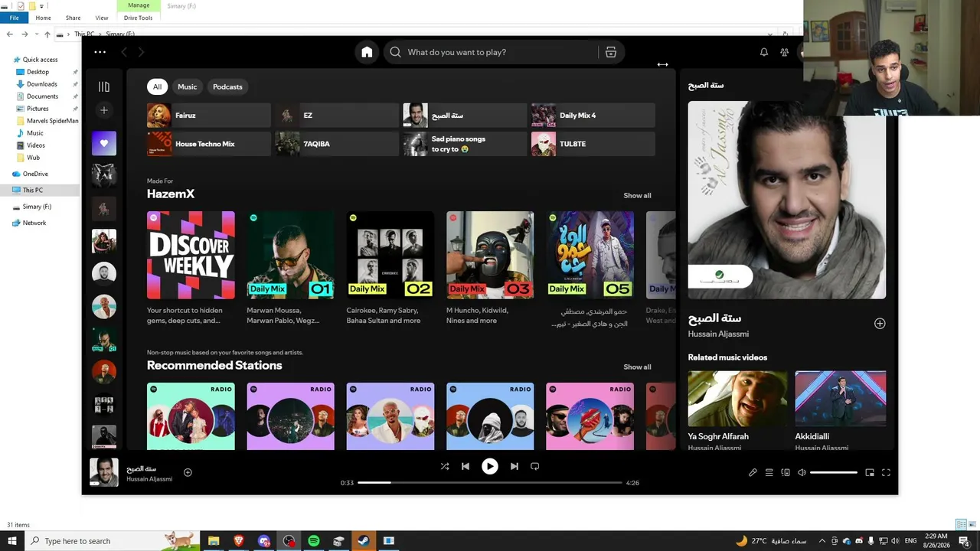Screen dimensions: 980x551
Task: Open the Drive Tools tab
Action: 138,18
